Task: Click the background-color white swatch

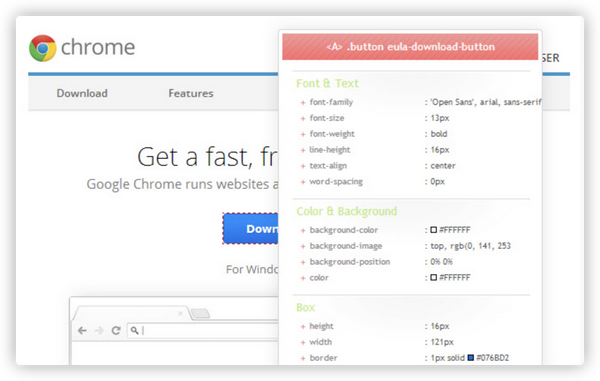Action: point(434,230)
